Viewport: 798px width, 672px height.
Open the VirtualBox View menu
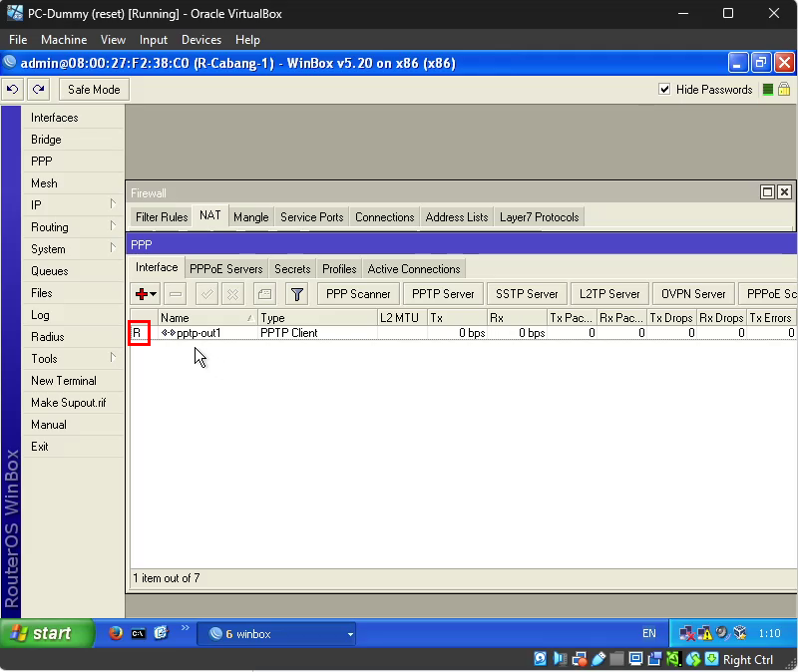point(113,40)
